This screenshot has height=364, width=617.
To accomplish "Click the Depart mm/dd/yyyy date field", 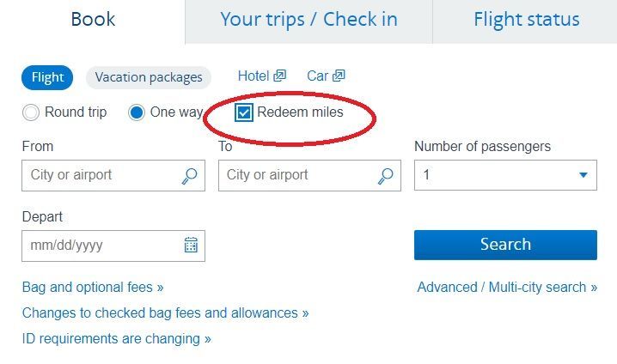I will [113, 246].
